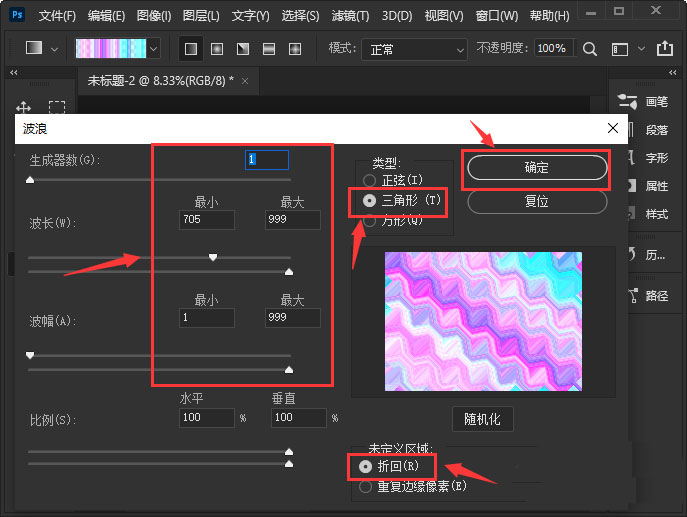Open the gradient picker dropdown arrow

click(153, 49)
